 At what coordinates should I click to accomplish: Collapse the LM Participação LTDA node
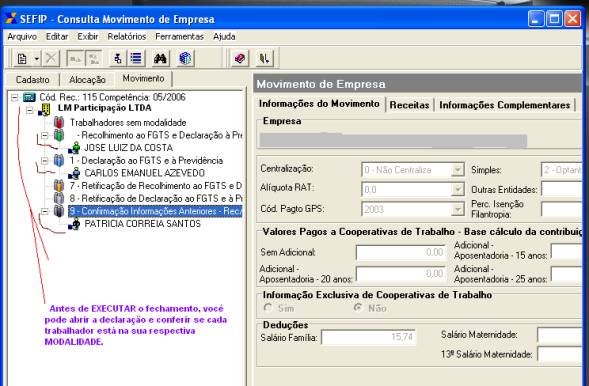[x=30, y=110]
